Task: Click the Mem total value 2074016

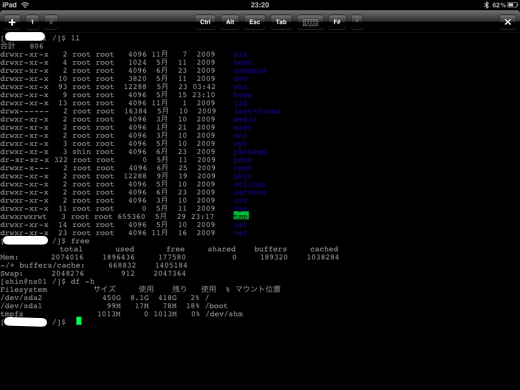Action: click(67, 257)
